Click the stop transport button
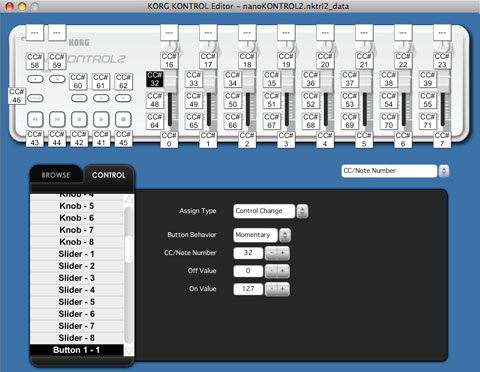 coord(79,119)
